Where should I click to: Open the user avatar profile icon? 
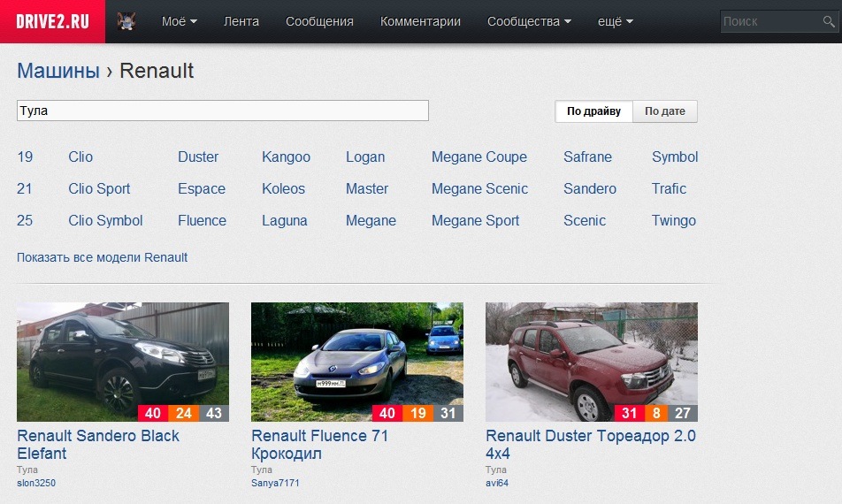[x=126, y=21]
